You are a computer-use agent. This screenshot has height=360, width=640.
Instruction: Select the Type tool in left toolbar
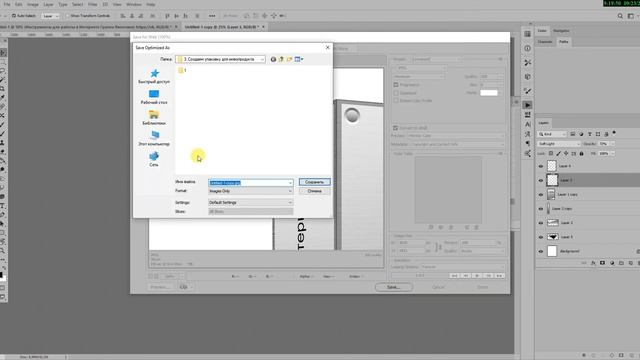click(x=2, y=206)
